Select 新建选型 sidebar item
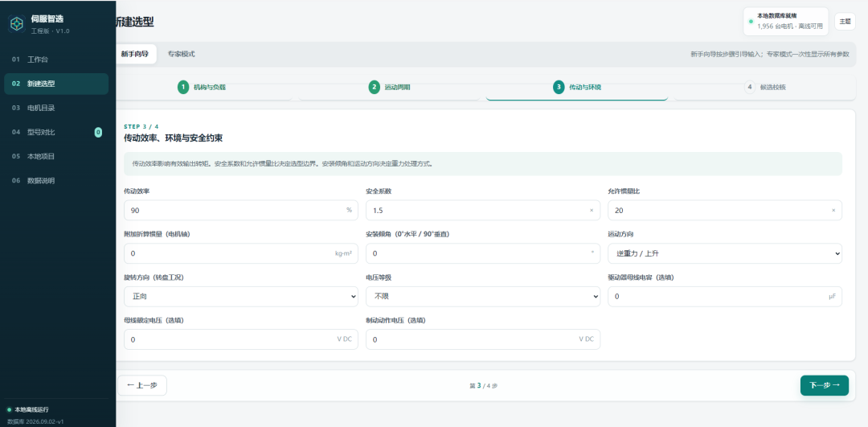This screenshot has height=427, width=868. (56, 84)
